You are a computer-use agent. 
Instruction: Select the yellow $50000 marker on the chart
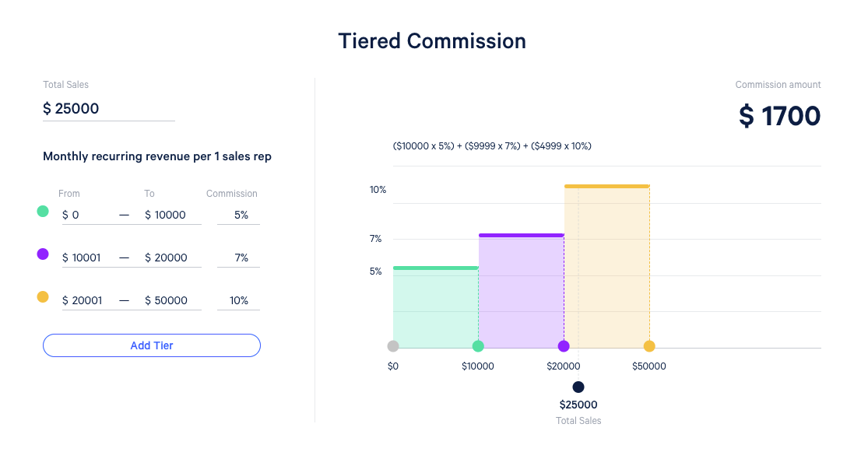pos(648,346)
